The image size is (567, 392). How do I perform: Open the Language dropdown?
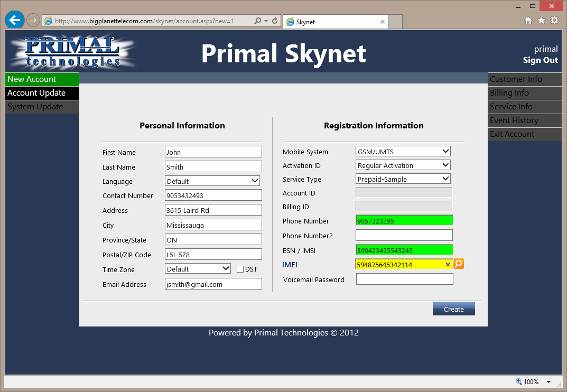212,181
